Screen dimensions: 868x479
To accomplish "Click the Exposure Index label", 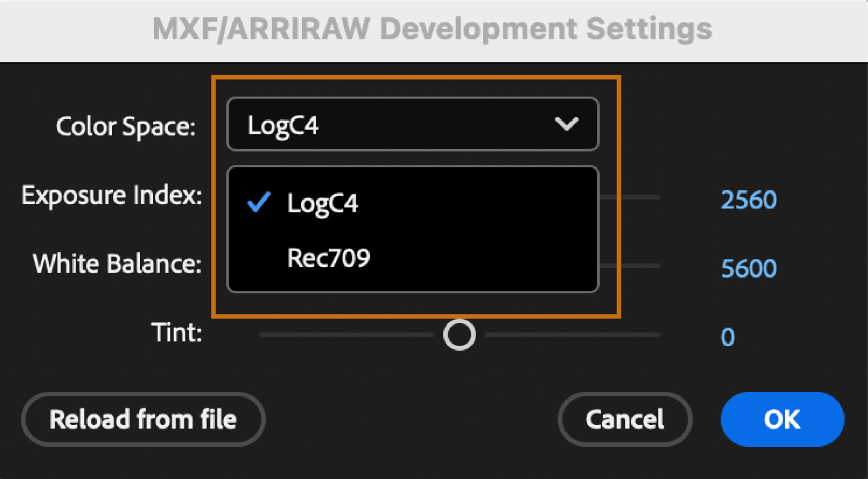I will [112, 195].
